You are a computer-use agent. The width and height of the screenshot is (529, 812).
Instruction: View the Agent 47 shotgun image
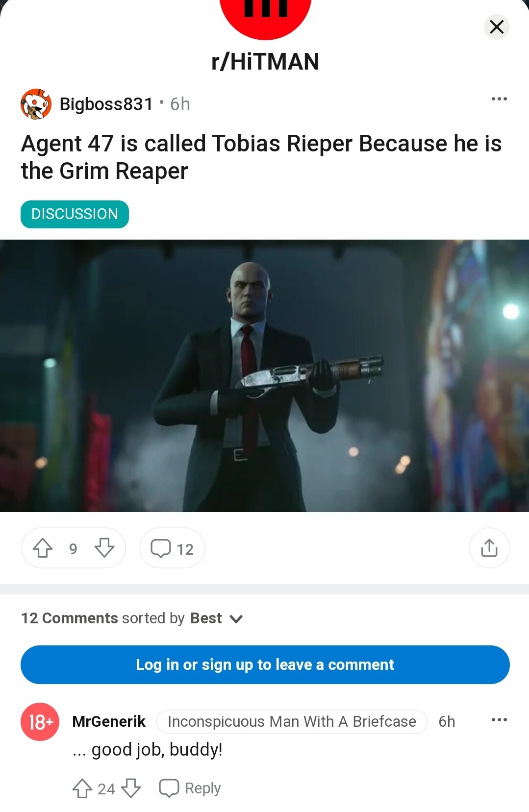(264, 376)
